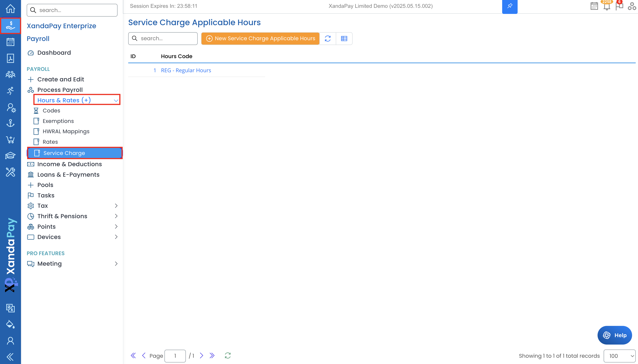This screenshot has width=638, height=364.
Task: Open the page size 100 dropdown
Action: point(619,356)
